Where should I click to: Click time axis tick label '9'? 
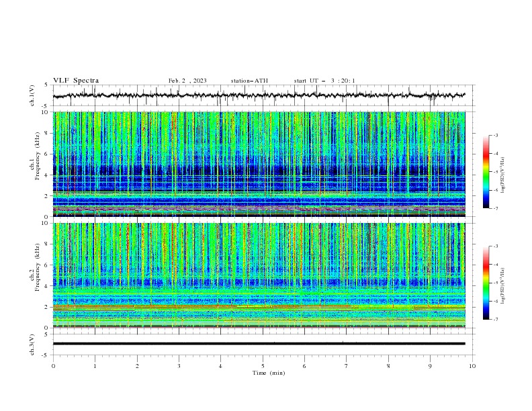click(430, 366)
